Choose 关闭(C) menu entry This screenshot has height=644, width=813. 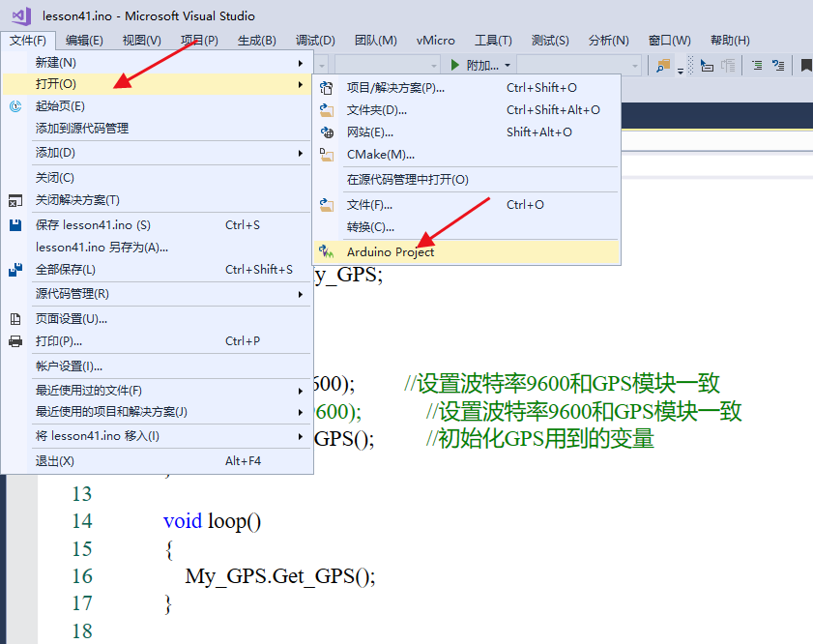coord(158,178)
